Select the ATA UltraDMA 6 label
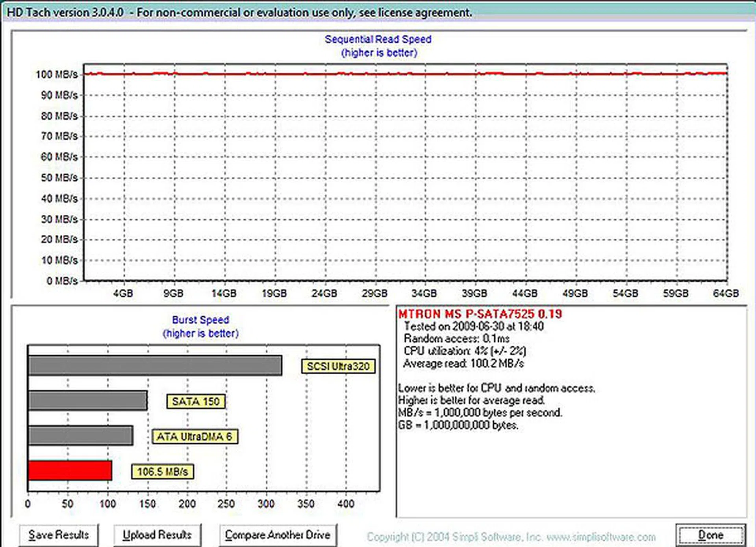 [x=195, y=436]
